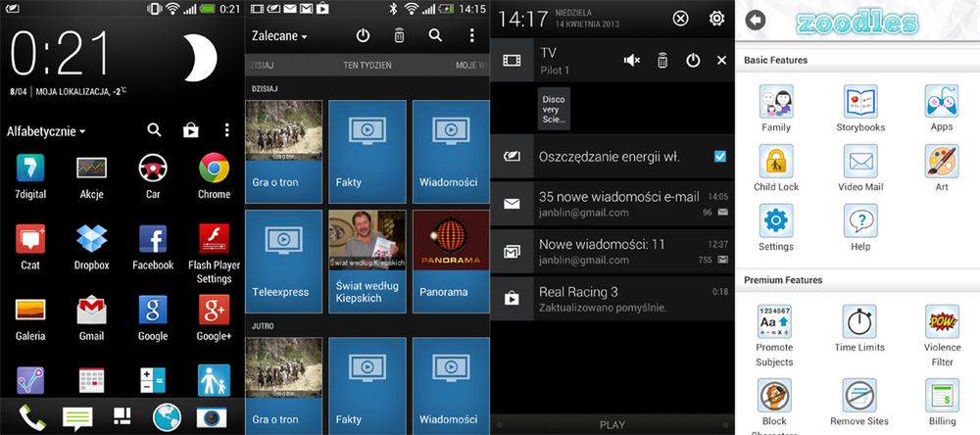The height and width of the screenshot is (435, 980).
Task: Dismiss TV notification with X
Action: pos(721,60)
